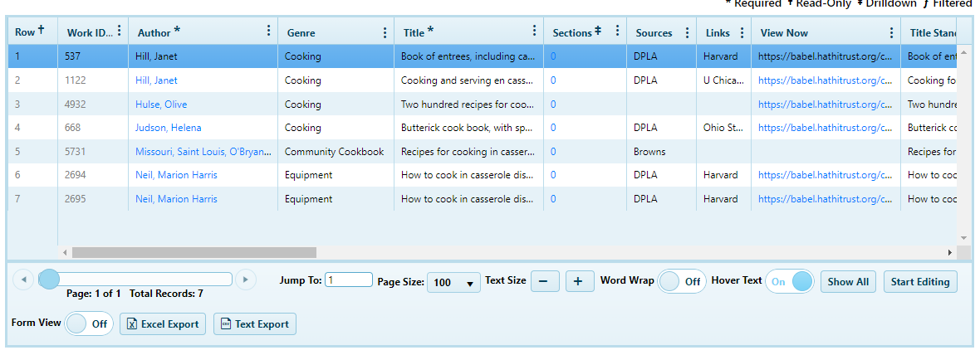The width and height of the screenshot is (980, 355).
Task: Click the Start Editing button
Action: (919, 282)
